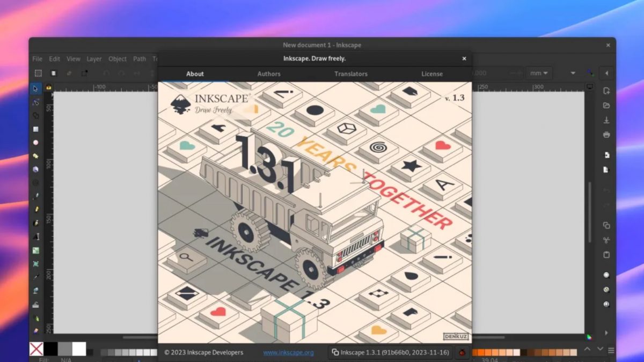Open the palette options hamburger menu
The height and width of the screenshot is (362, 644).
[611, 350]
